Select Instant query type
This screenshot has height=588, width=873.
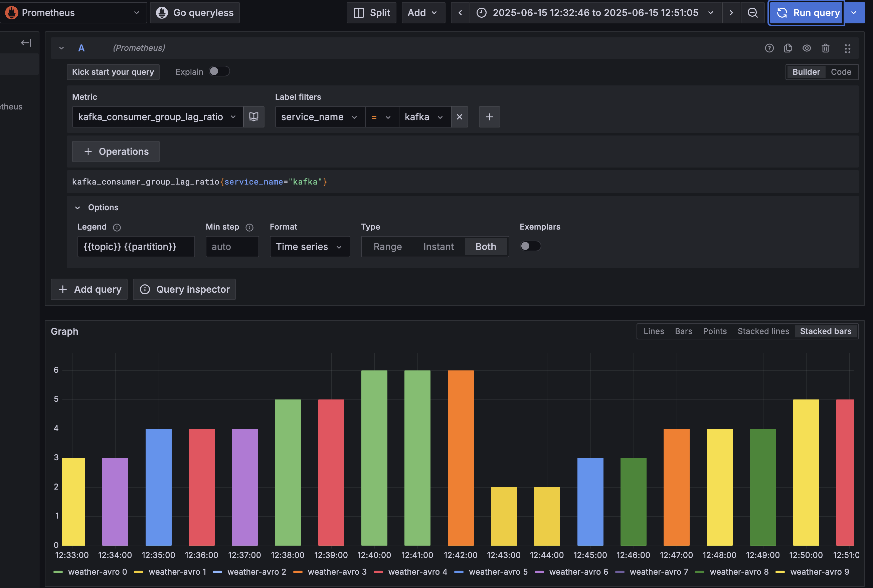tap(439, 247)
